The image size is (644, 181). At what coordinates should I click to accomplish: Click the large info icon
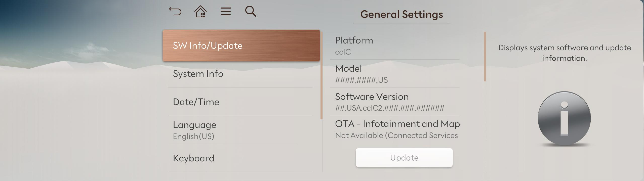(564, 118)
